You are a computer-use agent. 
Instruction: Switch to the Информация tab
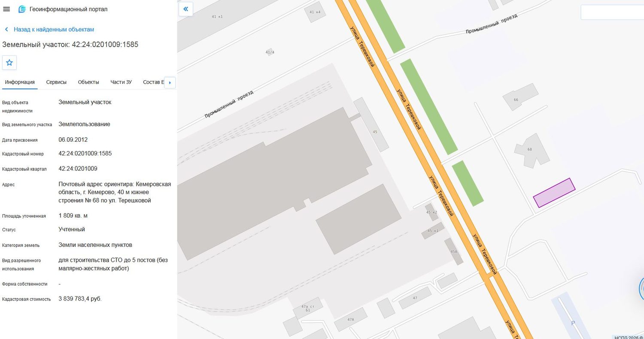click(20, 82)
